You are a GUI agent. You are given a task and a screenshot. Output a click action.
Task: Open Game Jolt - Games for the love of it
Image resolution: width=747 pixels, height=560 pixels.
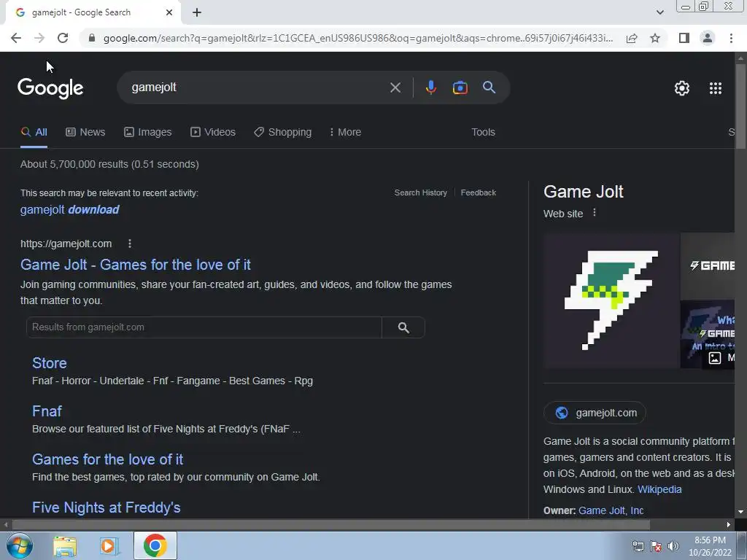point(135,265)
